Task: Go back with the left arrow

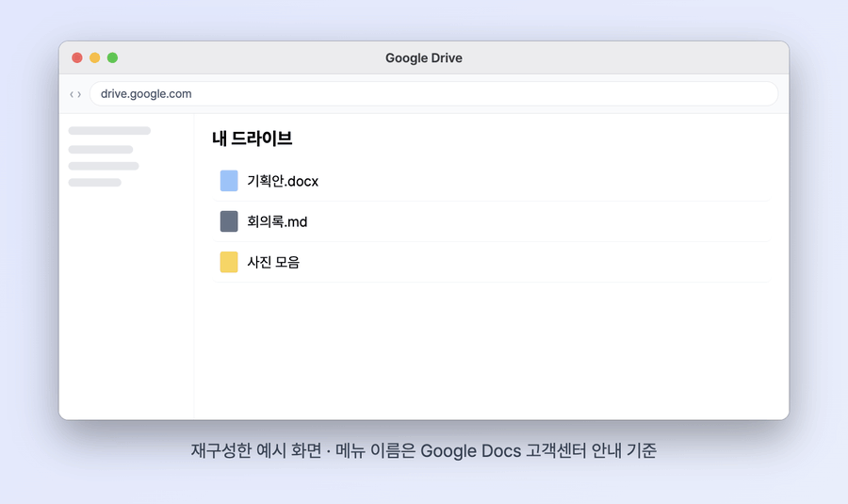Action: click(72, 94)
